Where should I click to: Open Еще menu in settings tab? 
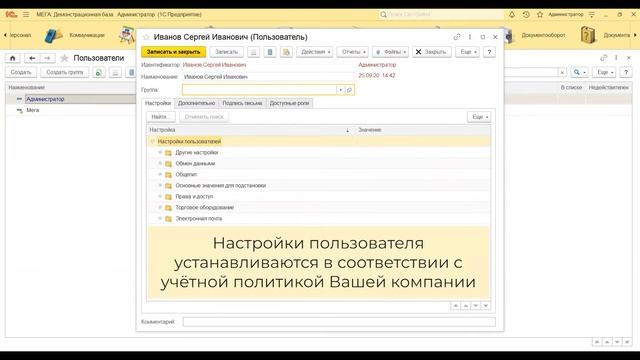click(x=479, y=117)
